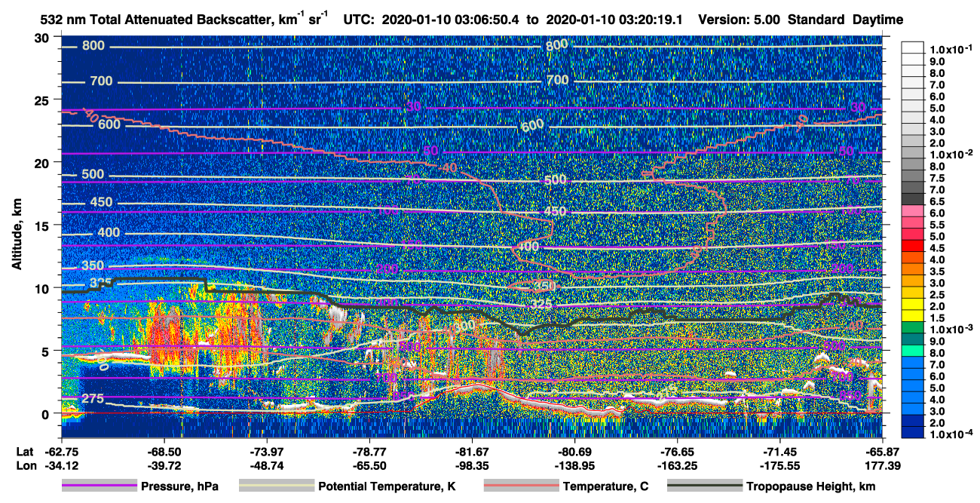
Task: Click the longitude value '-98.35'
Action: [472, 465]
